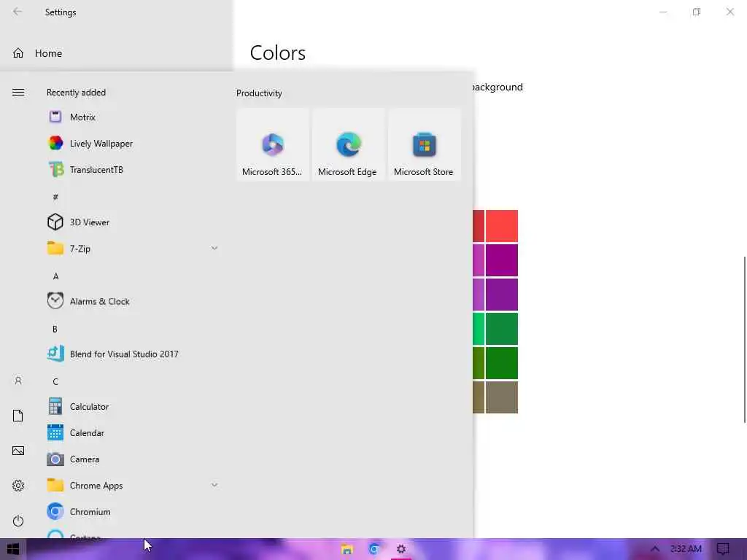Open Motrix from Recently added

click(133, 117)
